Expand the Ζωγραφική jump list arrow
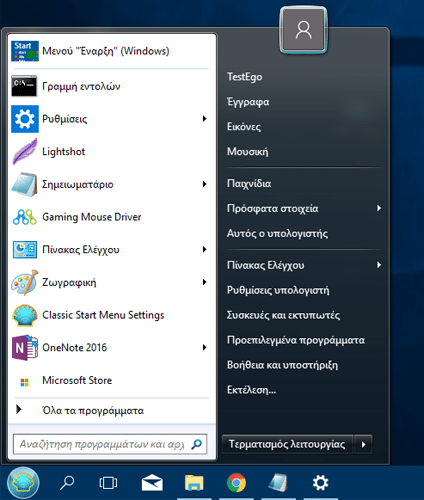Image resolution: width=424 pixels, height=500 pixels. click(x=205, y=282)
